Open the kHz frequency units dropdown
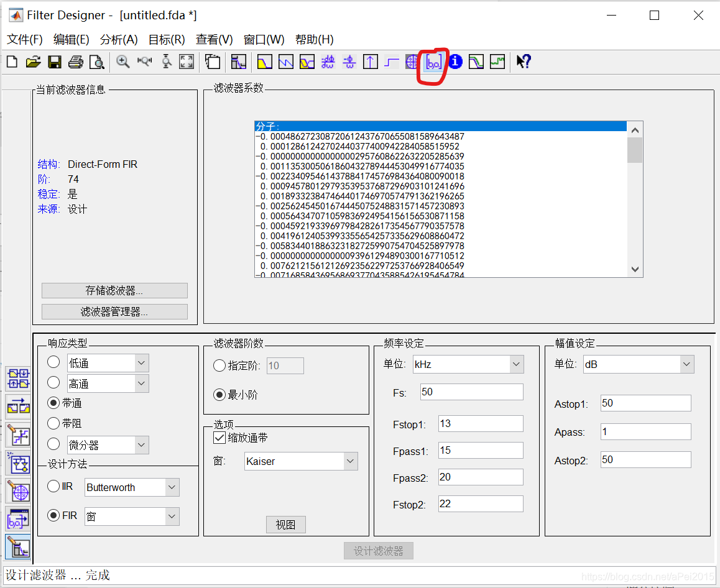Viewport: 720px width, 588px height. [x=516, y=364]
